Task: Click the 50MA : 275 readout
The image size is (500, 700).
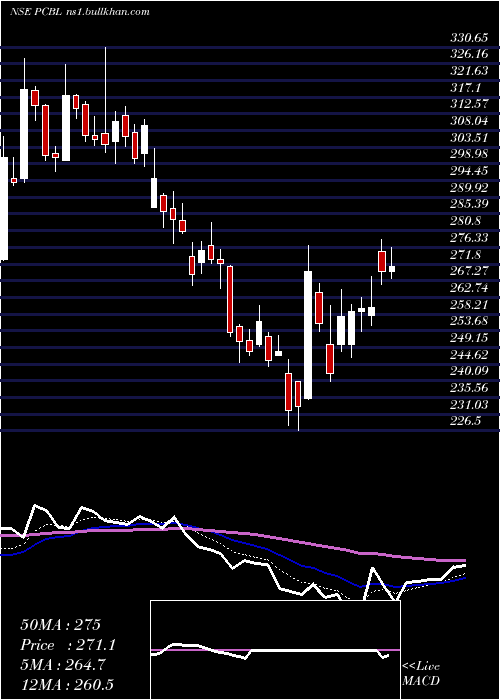Action: tap(61, 625)
